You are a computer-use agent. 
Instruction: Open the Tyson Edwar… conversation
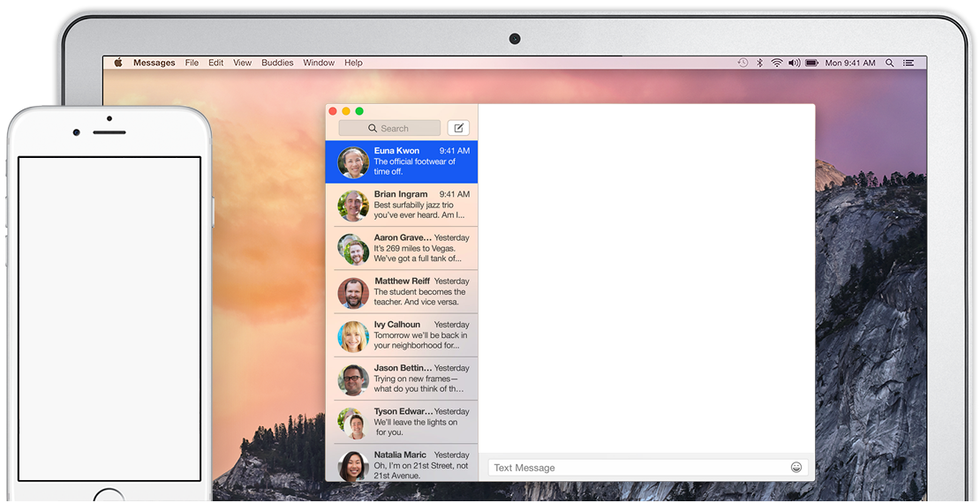[x=401, y=423]
